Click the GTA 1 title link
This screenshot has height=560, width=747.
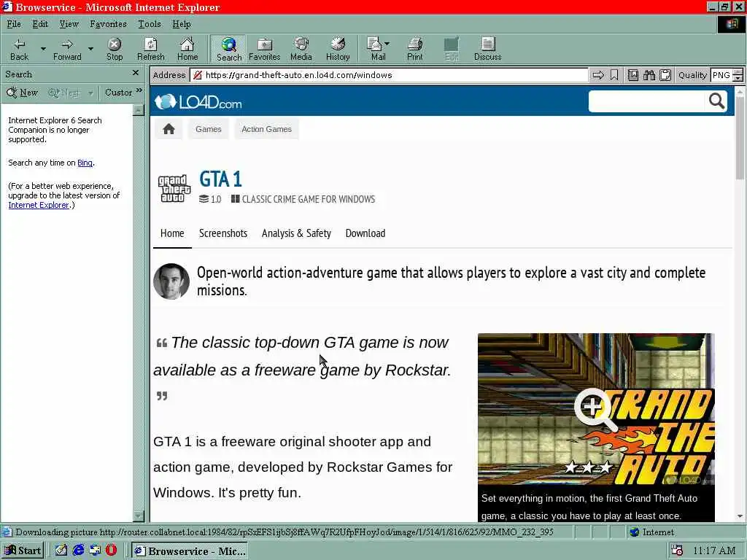click(x=220, y=179)
